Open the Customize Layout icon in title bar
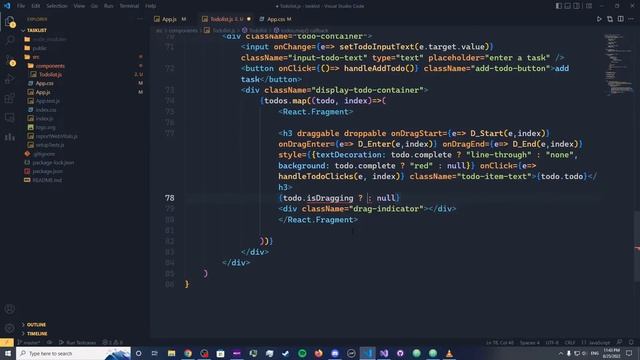This screenshot has height=360, width=640. [589, 6]
